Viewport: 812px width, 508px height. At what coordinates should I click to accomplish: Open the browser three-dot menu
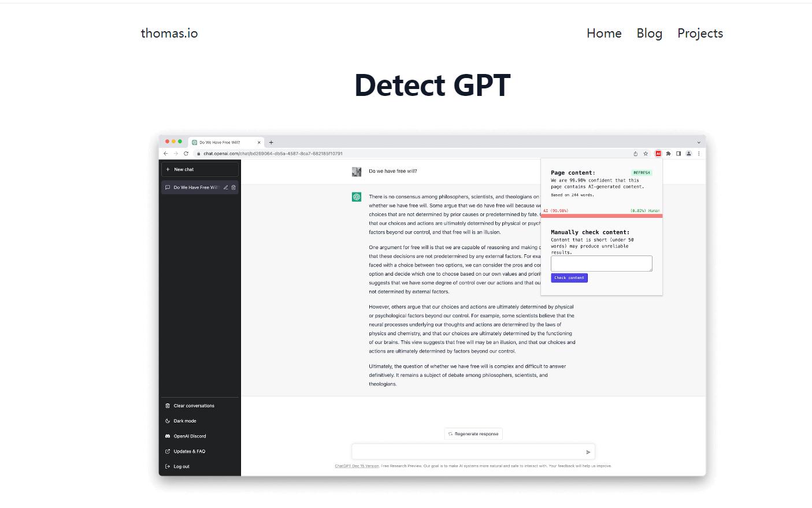(699, 154)
